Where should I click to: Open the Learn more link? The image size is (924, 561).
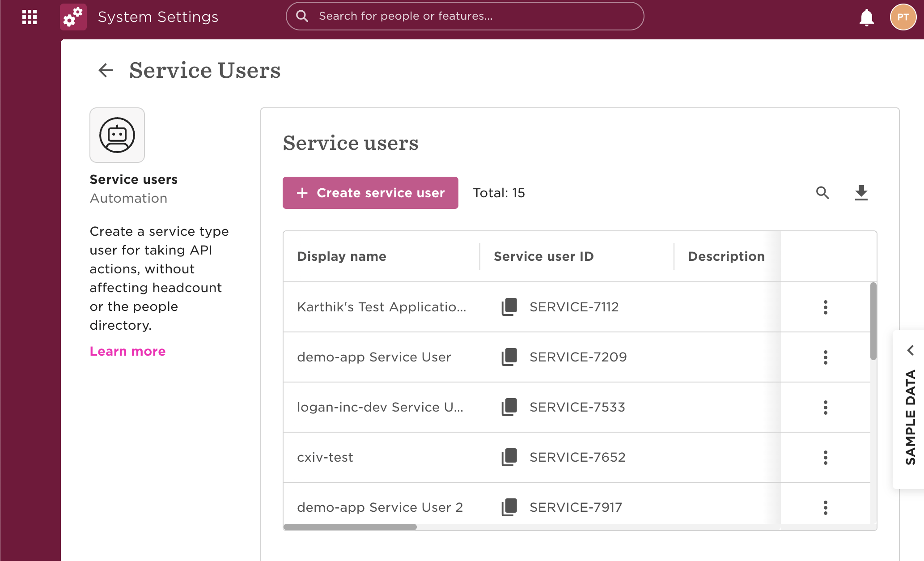[127, 351]
